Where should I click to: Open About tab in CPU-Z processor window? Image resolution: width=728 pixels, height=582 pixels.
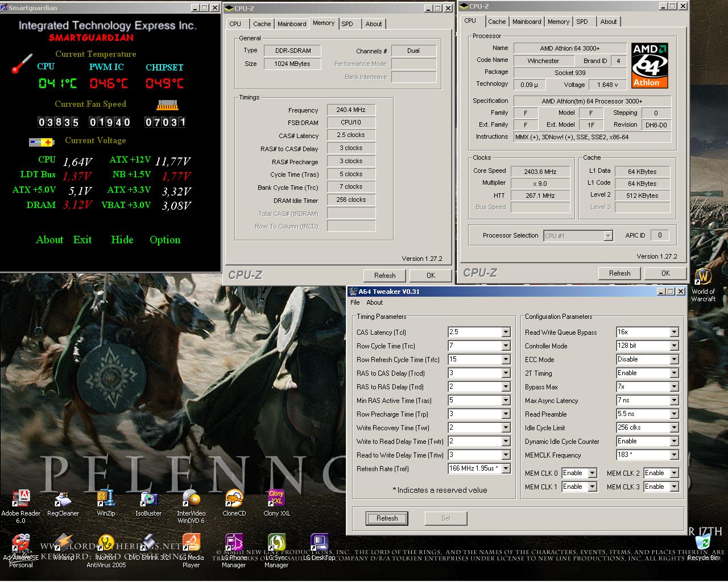pos(609,22)
